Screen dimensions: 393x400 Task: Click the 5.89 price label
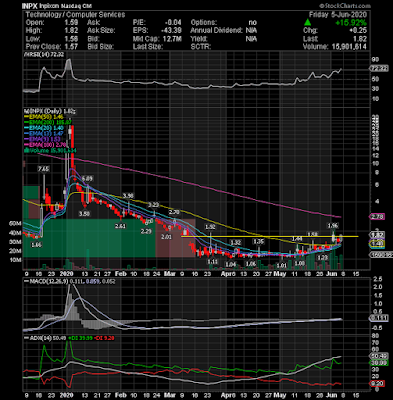[87, 179]
